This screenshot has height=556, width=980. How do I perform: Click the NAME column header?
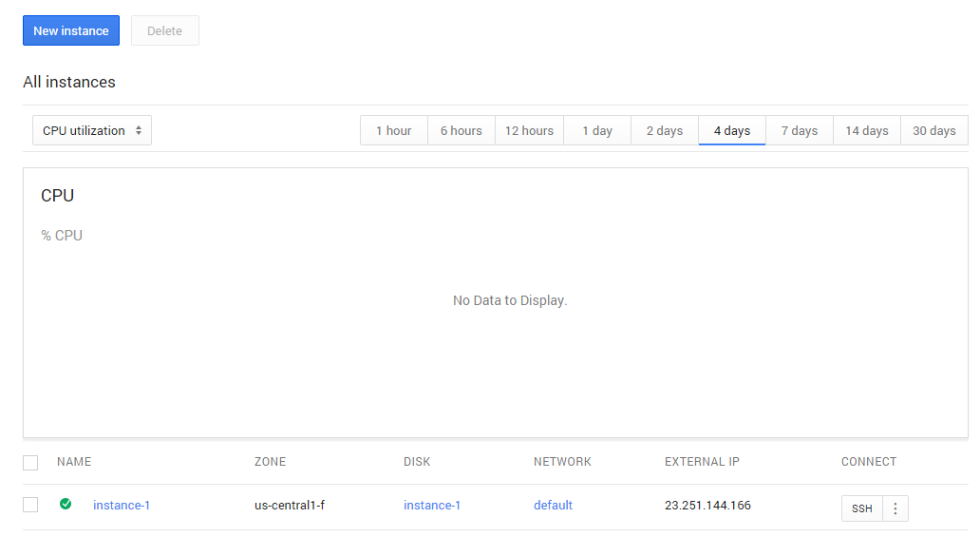click(x=74, y=462)
